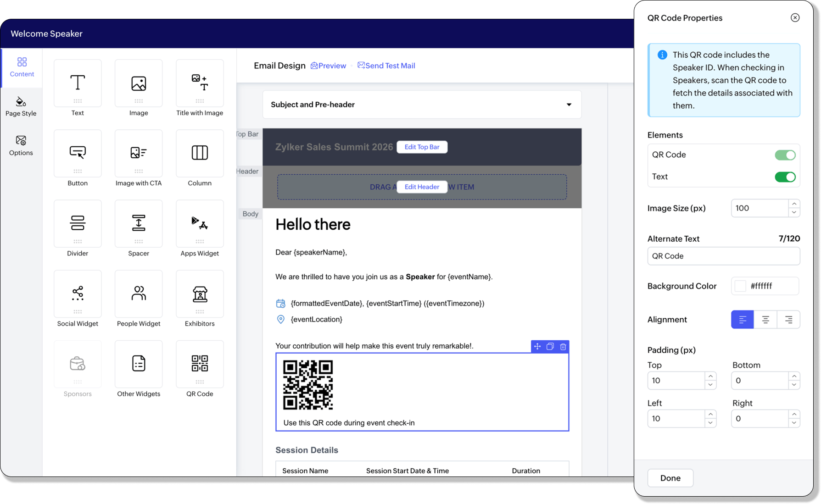The image size is (821, 504).
Task: Pick the Column layout block
Action: [200, 154]
